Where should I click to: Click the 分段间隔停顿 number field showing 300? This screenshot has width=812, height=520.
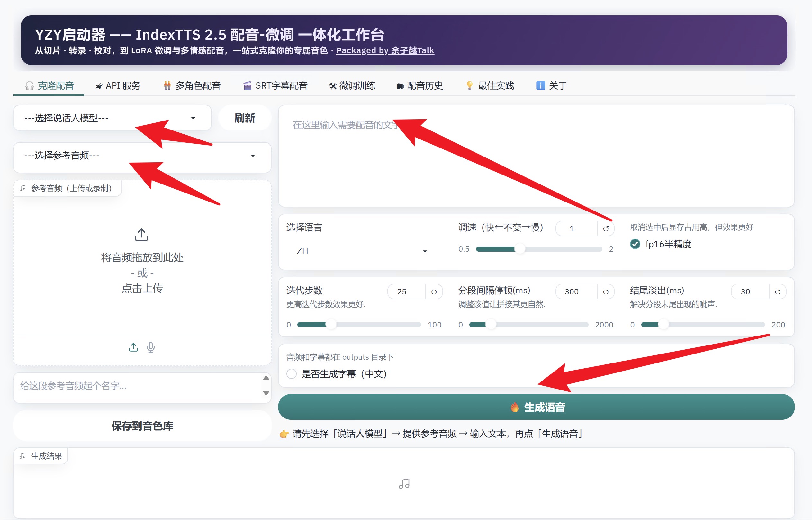(577, 292)
